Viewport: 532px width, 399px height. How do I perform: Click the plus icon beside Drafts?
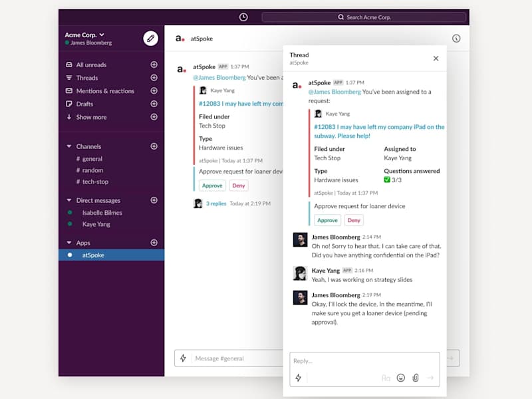click(x=154, y=104)
